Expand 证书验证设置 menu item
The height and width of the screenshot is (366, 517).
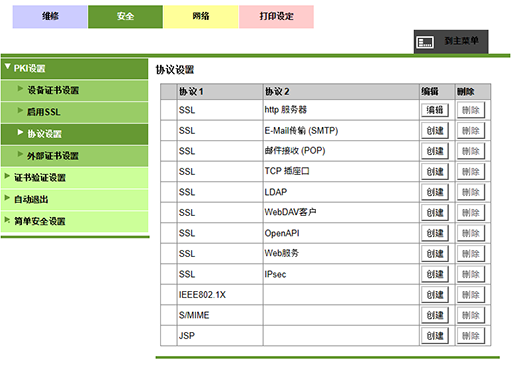(x=75, y=178)
